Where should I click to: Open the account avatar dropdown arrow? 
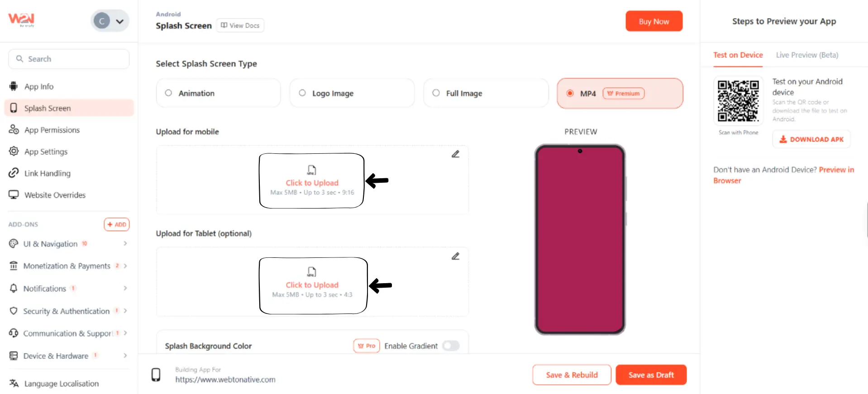(119, 21)
